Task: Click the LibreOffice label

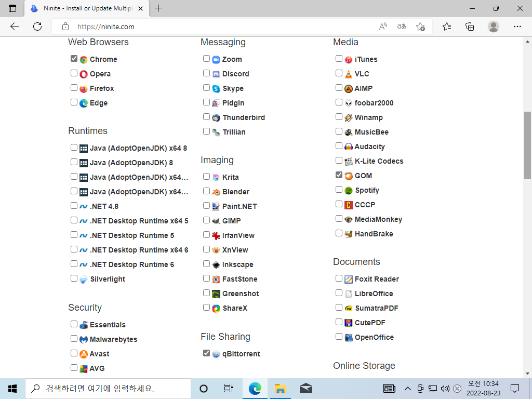Action: click(374, 294)
